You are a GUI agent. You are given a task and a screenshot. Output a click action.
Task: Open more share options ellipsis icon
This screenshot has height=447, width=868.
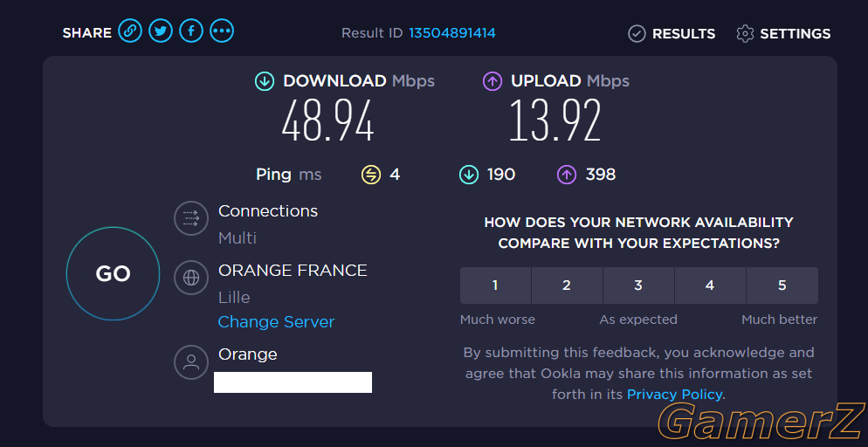click(222, 31)
